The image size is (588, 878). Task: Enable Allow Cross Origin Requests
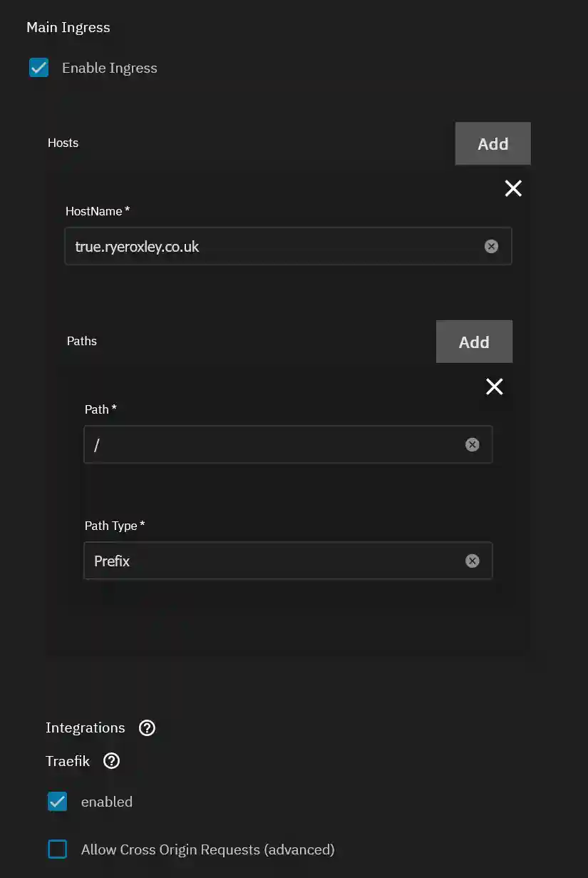(57, 849)
